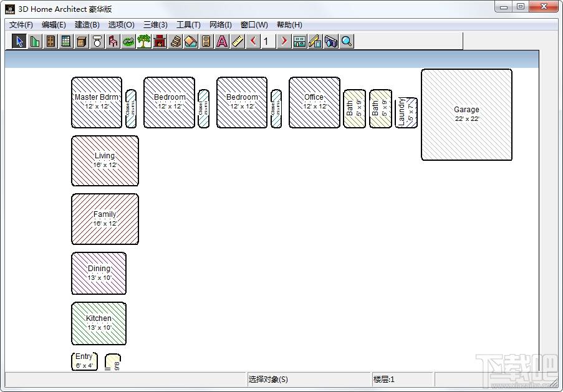The width and height of the screenshot is (563, 392).
Task: Select the Living 16' x 12' room box
Action: (105, 161)
